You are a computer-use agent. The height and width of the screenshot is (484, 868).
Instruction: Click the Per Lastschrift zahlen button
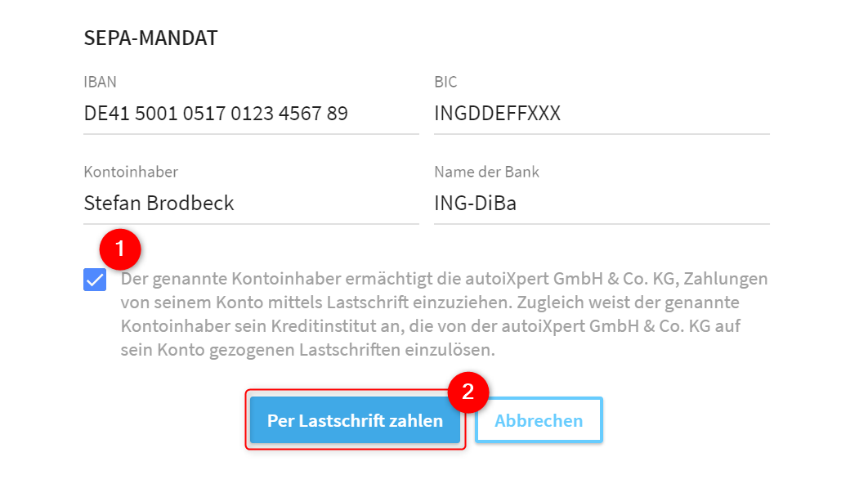[x=355, y=420]
